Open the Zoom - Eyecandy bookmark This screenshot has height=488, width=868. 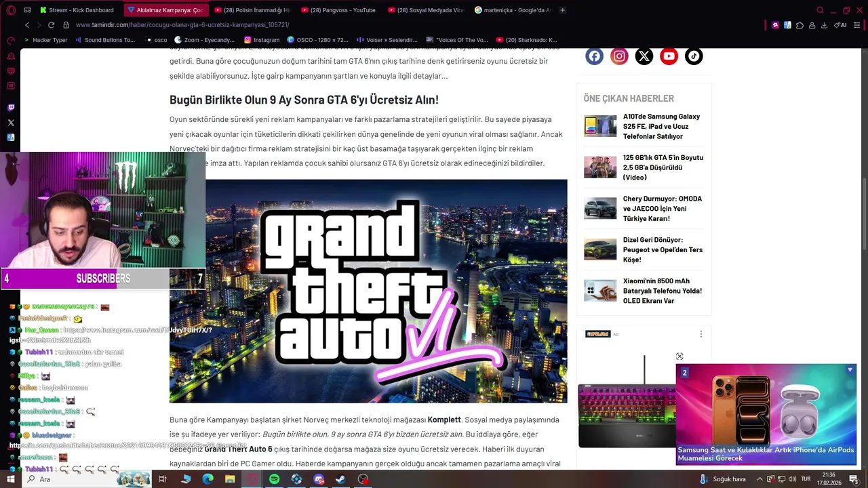[204, 40]
